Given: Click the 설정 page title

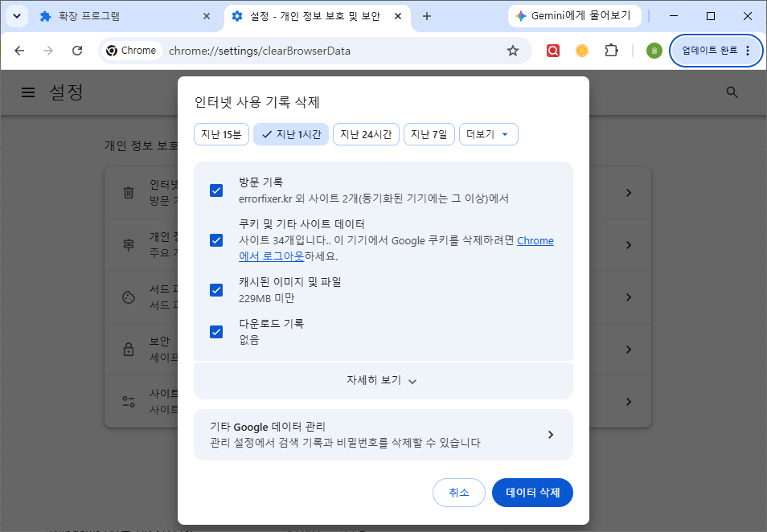Looking at the screenshot, I should point(66,92).
